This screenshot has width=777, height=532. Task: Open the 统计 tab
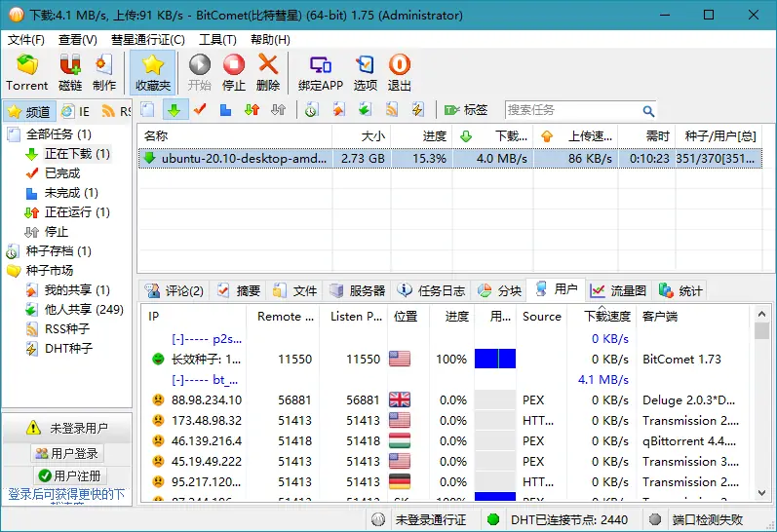pos(680,290)
